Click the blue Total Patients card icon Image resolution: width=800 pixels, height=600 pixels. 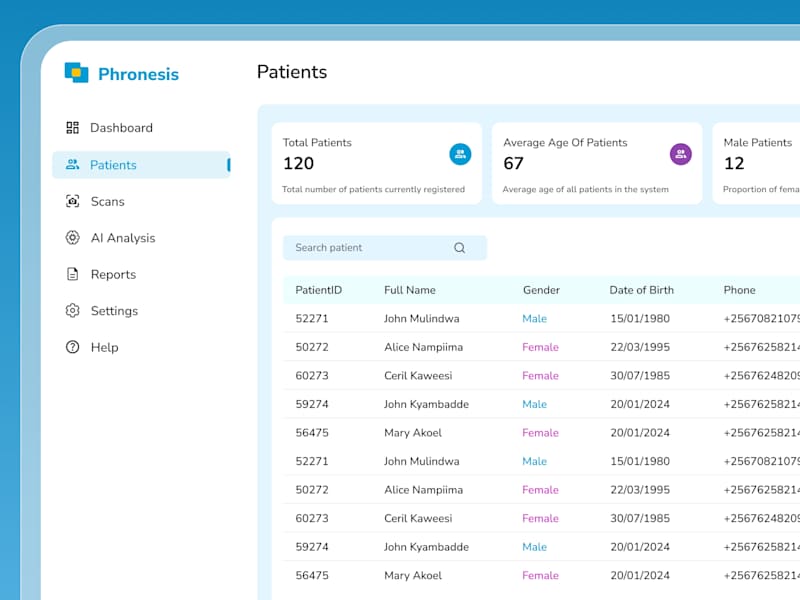460,154
